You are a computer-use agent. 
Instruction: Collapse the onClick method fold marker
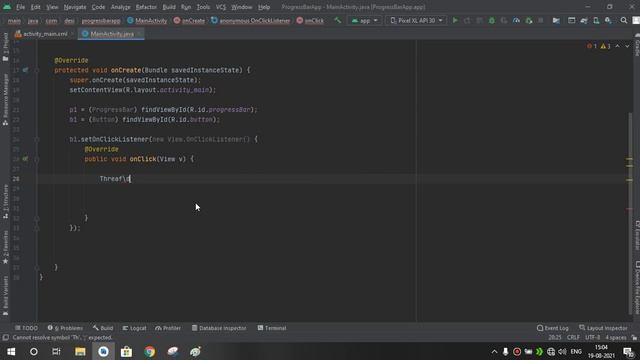[x=37, y=159]
